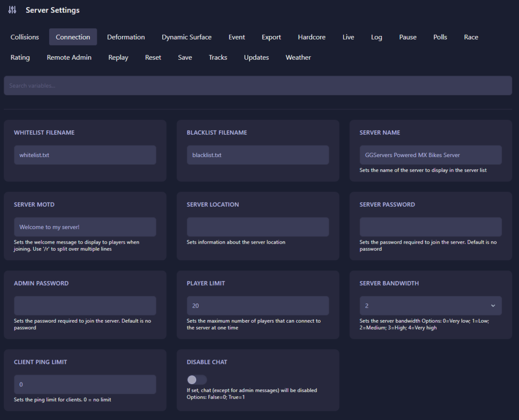Go to the Event tab

tap(237, 37)
